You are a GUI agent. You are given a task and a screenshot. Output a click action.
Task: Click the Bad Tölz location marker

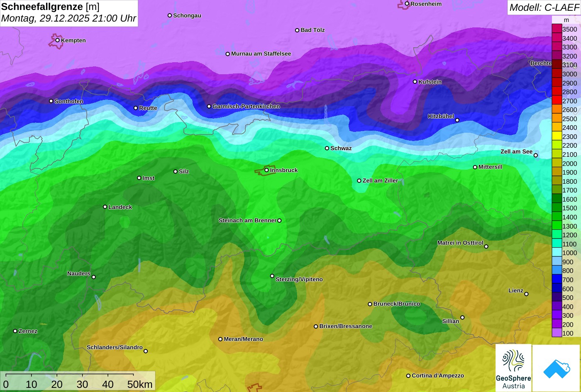tap(297, 30)
